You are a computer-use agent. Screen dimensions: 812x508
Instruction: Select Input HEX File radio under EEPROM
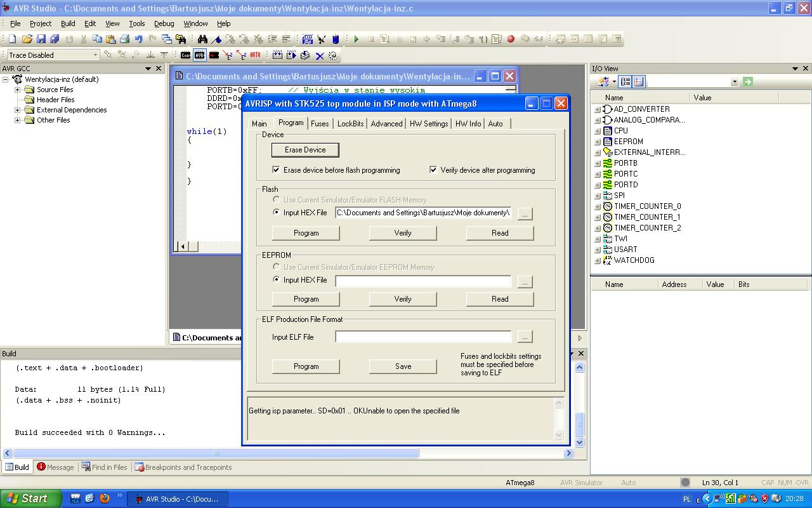(276, 279)
